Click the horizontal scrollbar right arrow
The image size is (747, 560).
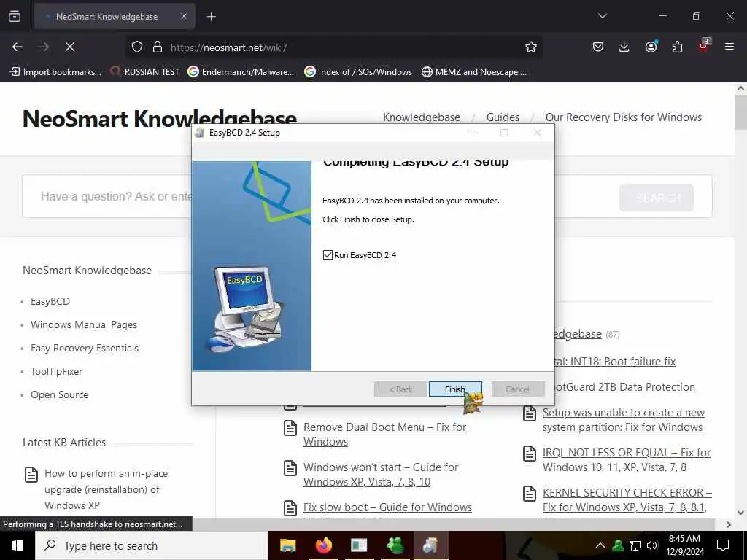pos(729,524)
